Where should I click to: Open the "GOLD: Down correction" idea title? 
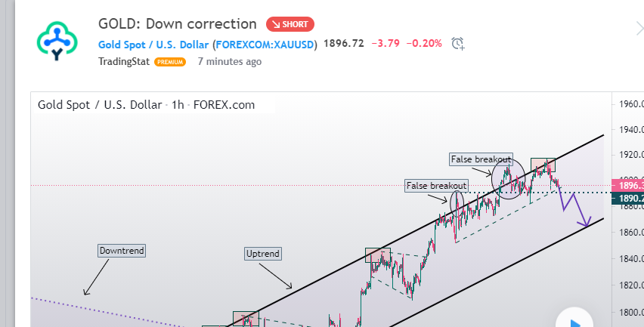[178, 24]
